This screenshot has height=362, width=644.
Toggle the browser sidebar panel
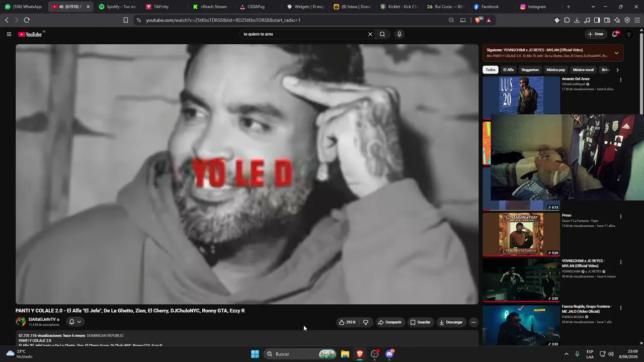pyautogui.click(x=597, y=20)
